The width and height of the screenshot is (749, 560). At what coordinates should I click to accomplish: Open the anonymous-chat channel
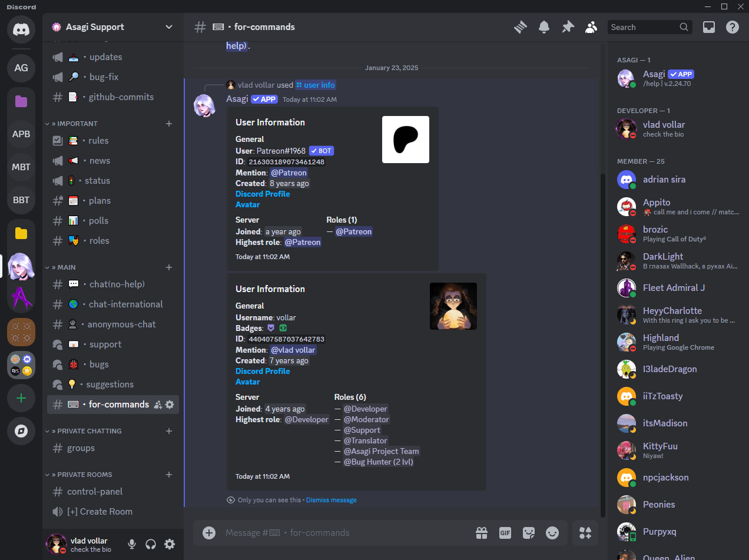tap(113, 324)
